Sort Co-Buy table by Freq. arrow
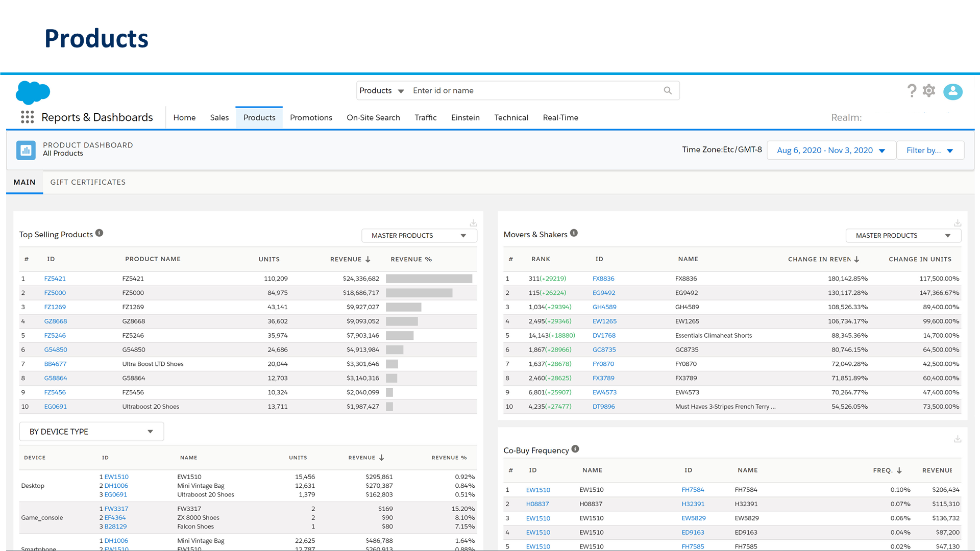 [899, 470]
